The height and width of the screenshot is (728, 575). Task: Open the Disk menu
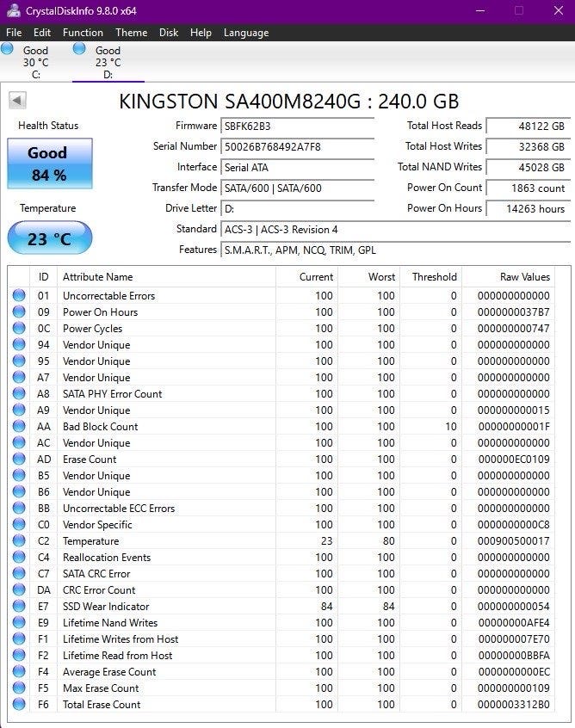pyautogui.click(x=169, y=33)
